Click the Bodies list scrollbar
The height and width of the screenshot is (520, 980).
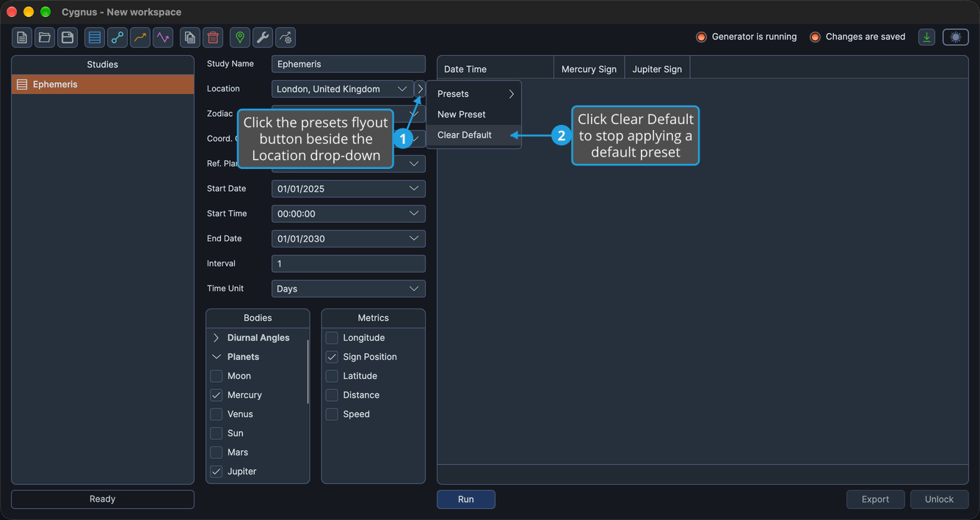[308, 372]
